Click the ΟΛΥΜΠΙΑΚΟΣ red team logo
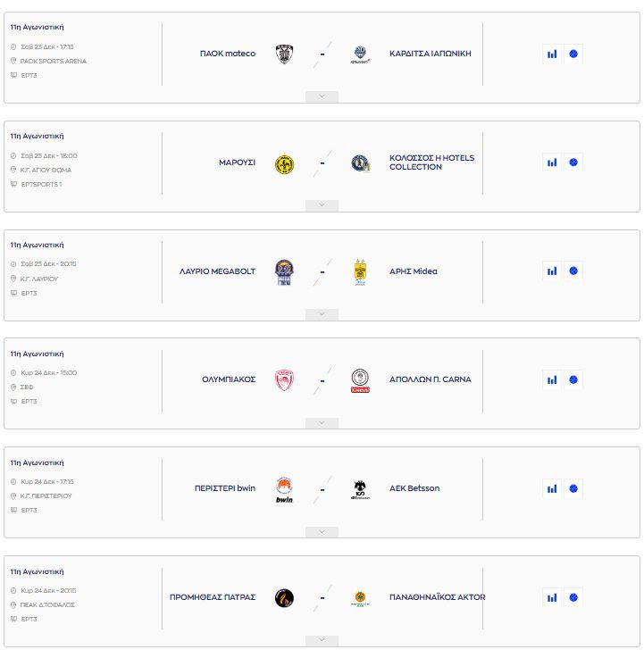Image resolution: width=644 pixels, height=658 pixels. [x=284, y=379]
